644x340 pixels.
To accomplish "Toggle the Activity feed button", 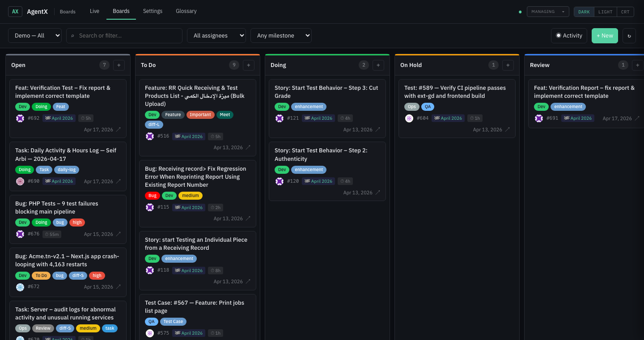I will pyautogui.click(x=569, y=36).
